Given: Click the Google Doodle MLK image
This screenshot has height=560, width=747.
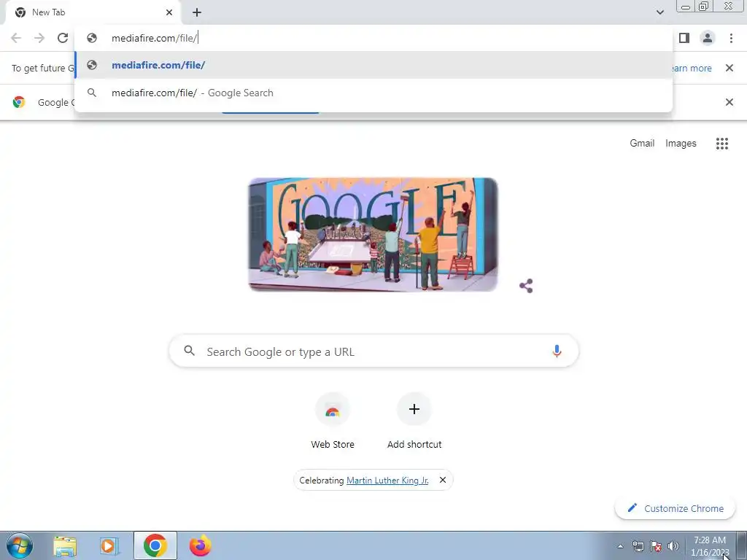Looking at the screenshot, I should (373, 234).
